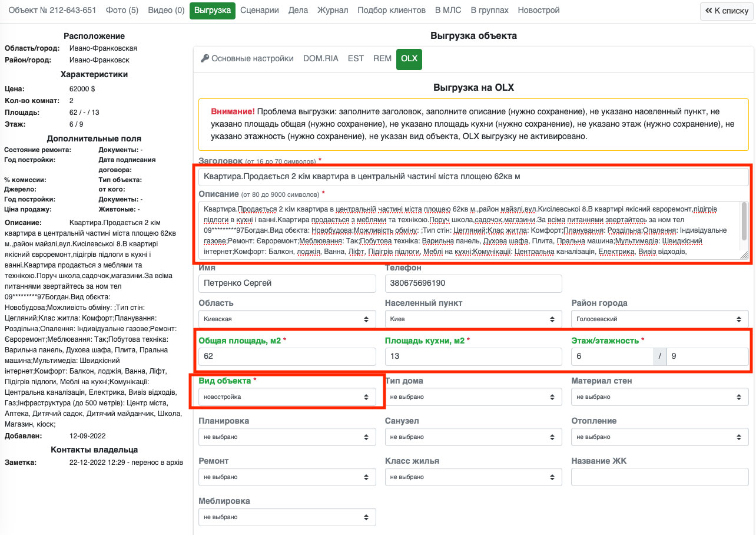Open the Район города dropdown
756x535 pixels.
click(660, 319)
